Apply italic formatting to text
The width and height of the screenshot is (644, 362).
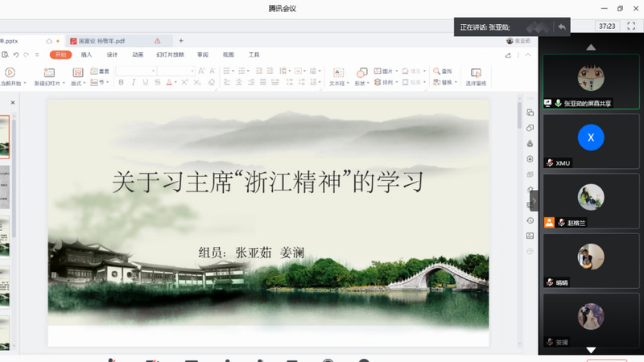[131, 82]
